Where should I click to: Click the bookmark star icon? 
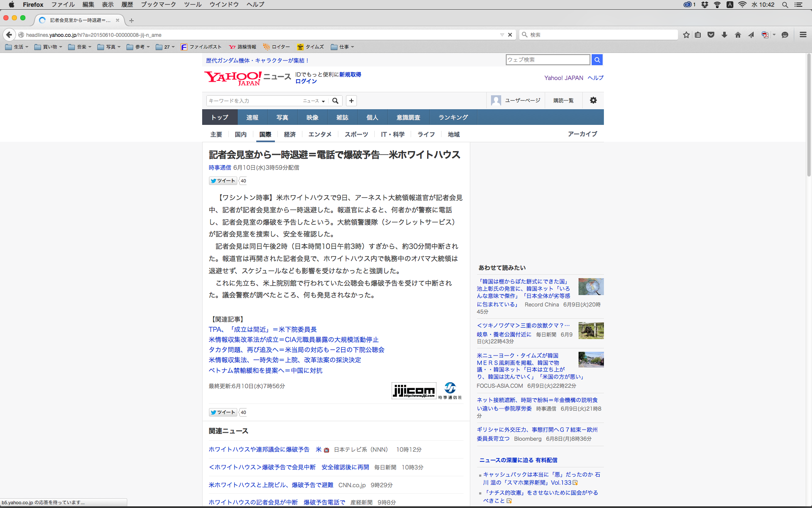pyautogui.click(x=686, y=35)
